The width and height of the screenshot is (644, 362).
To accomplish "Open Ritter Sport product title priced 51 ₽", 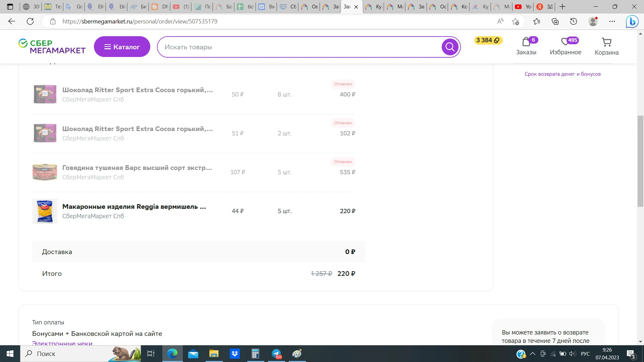I will pos(138,129).
